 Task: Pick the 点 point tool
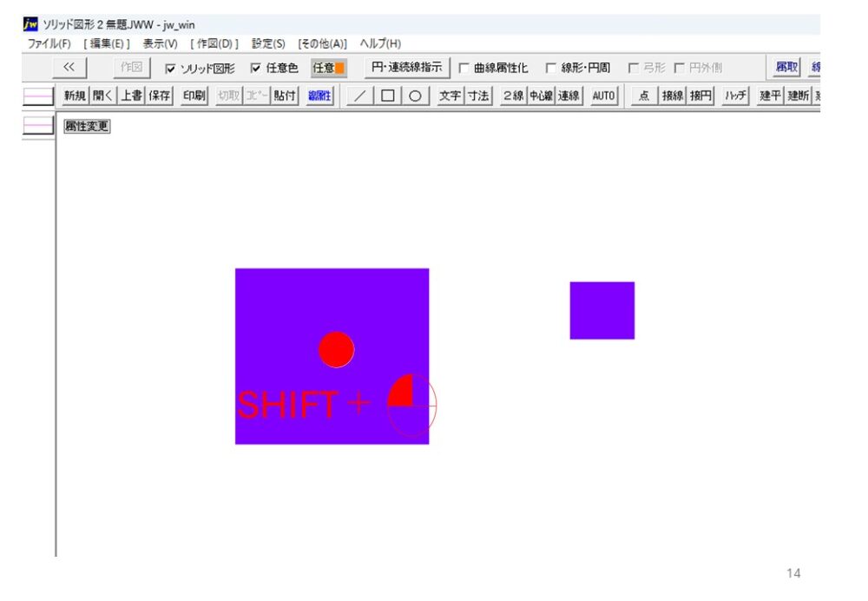[643, 96]
